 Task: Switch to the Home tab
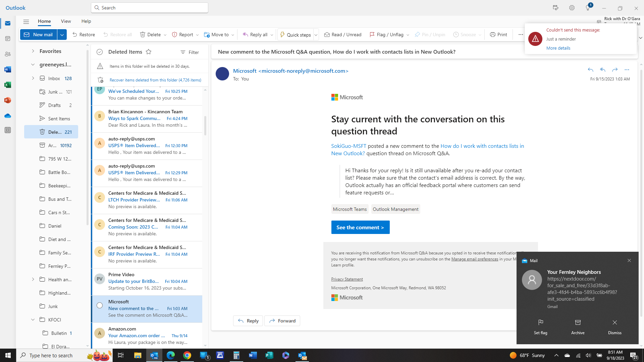[x=44, y=21]
